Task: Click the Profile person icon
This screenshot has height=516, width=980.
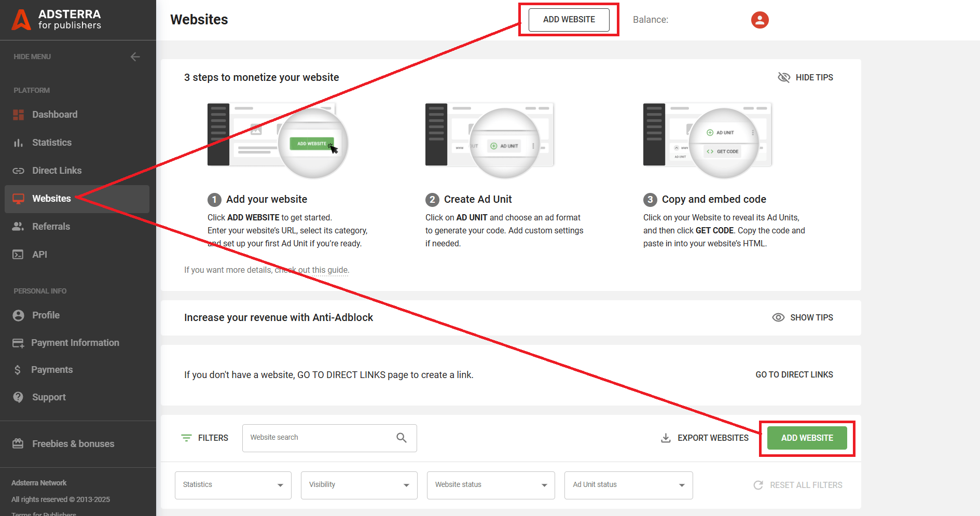Action: coord(19,315)
